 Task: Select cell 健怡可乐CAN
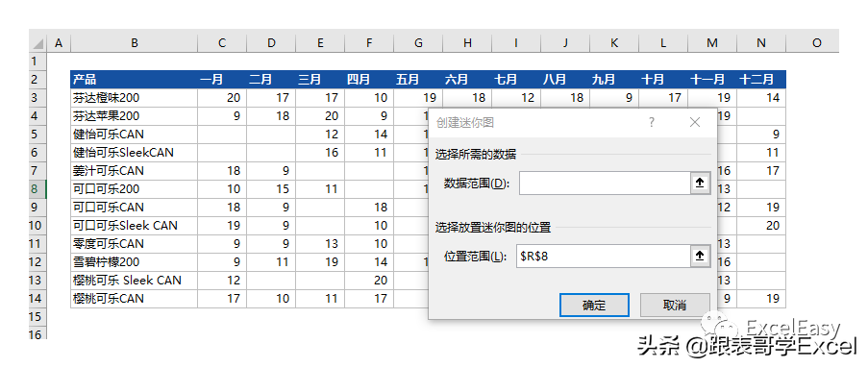(134, 134)
